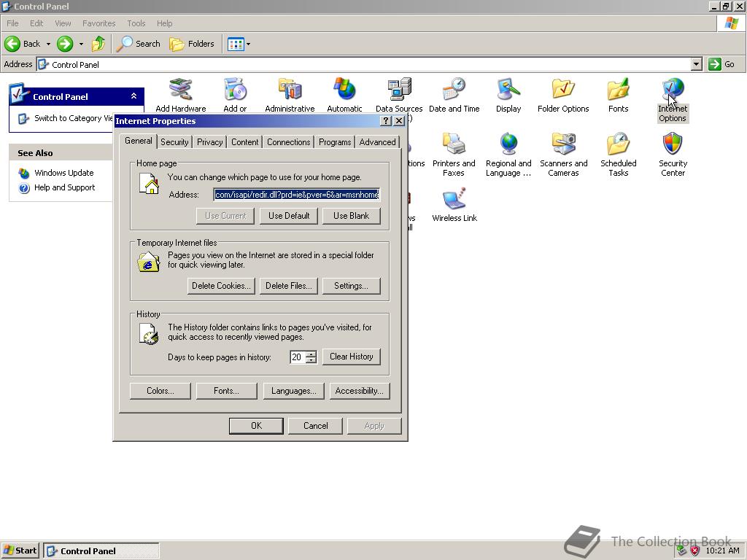Collapse the Control Panel side pane
Screen dimensions: 747x560
coord(134,96)
